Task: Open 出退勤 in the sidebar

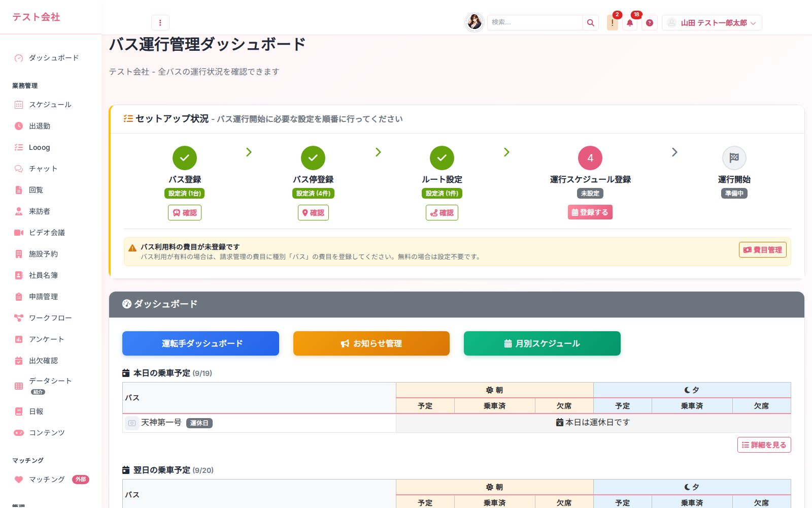Action: click(x=51, y=126)
